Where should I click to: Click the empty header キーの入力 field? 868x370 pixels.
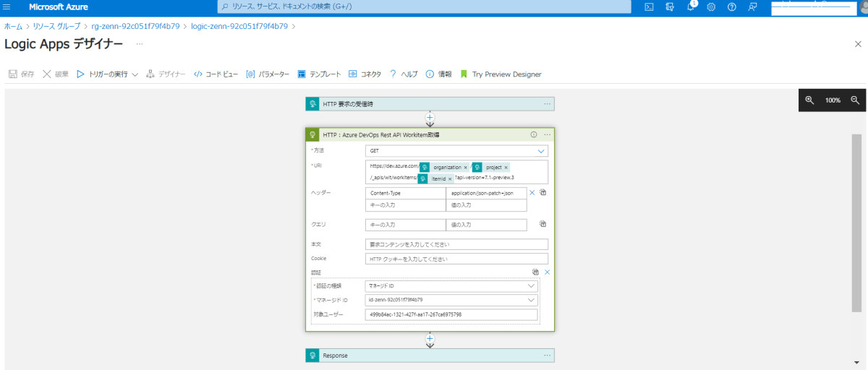point(406,205)
